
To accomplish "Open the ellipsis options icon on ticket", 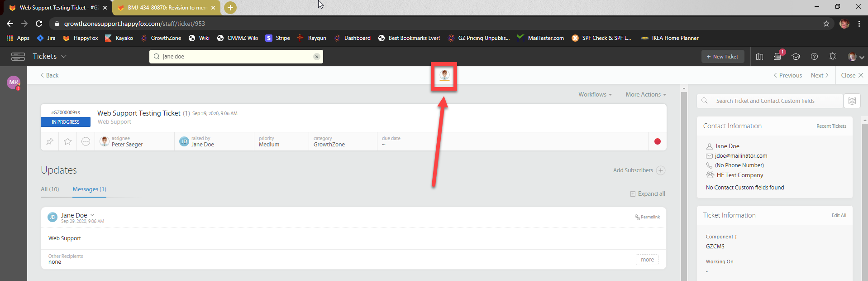I will tap(86, 141).
